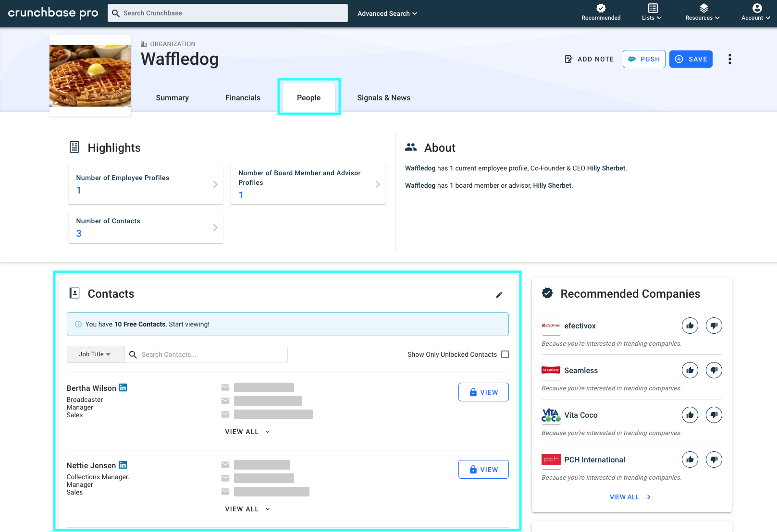Open the Number of Contacts card

pos(146,228)
